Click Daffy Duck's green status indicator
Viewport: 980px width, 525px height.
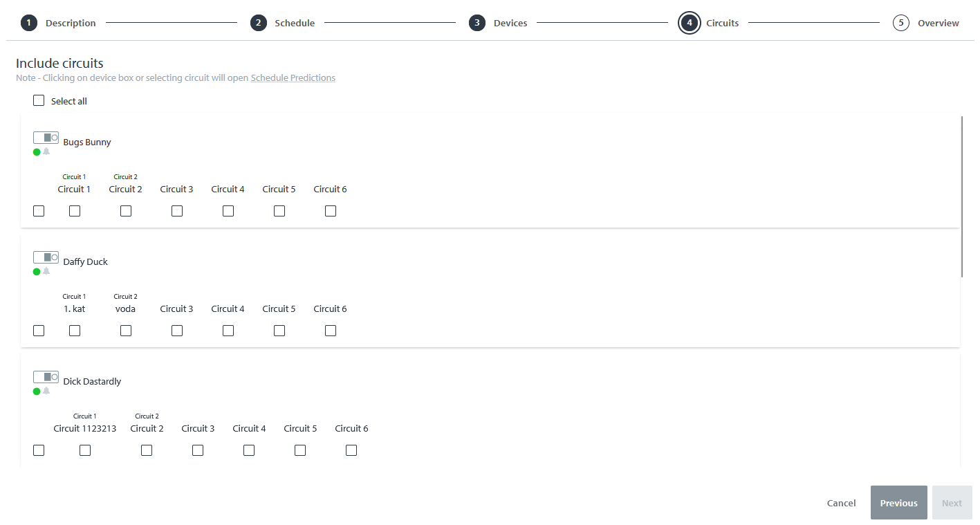click(x=36, y=271)
